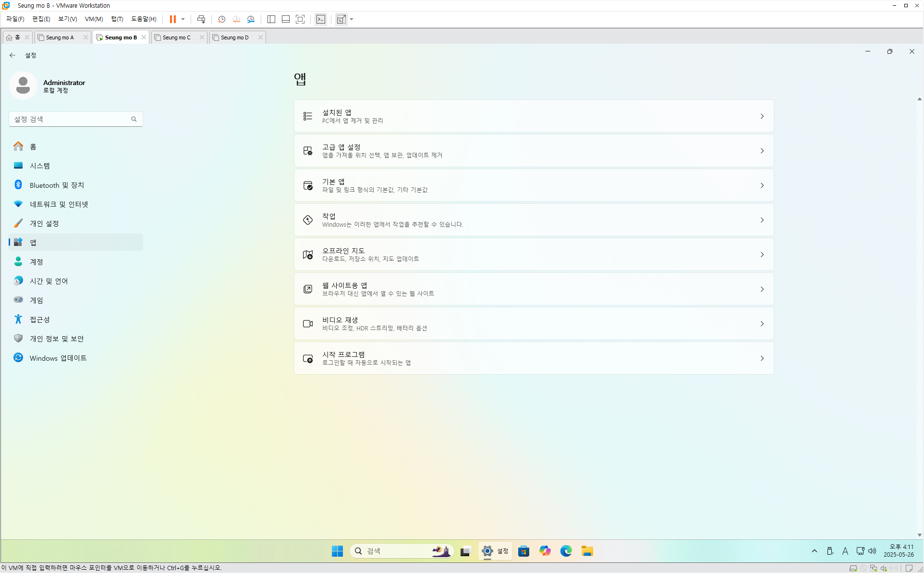This screenshot has width=924, height=573.
Task: Open the Windows Start menu
Action: 337,551
